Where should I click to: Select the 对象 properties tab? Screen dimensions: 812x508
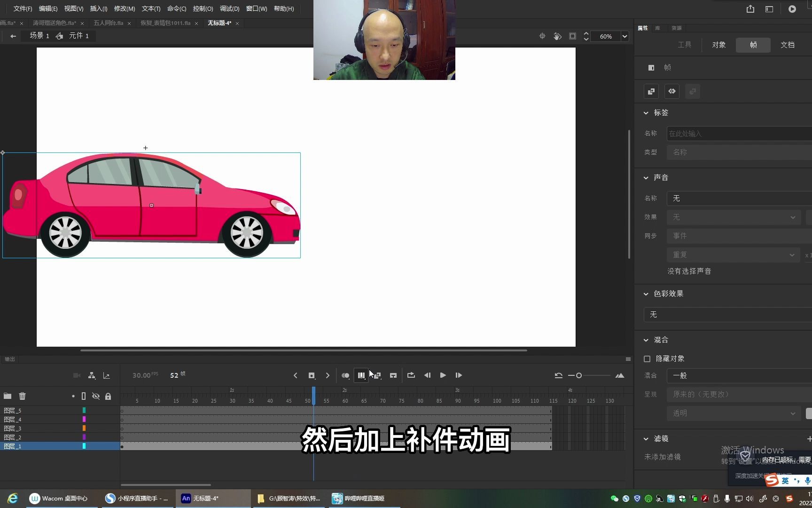(x=719, y=45)
